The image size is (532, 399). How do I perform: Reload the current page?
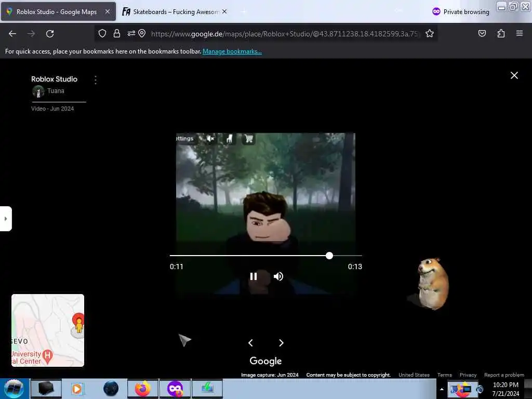tap(50, 34)
